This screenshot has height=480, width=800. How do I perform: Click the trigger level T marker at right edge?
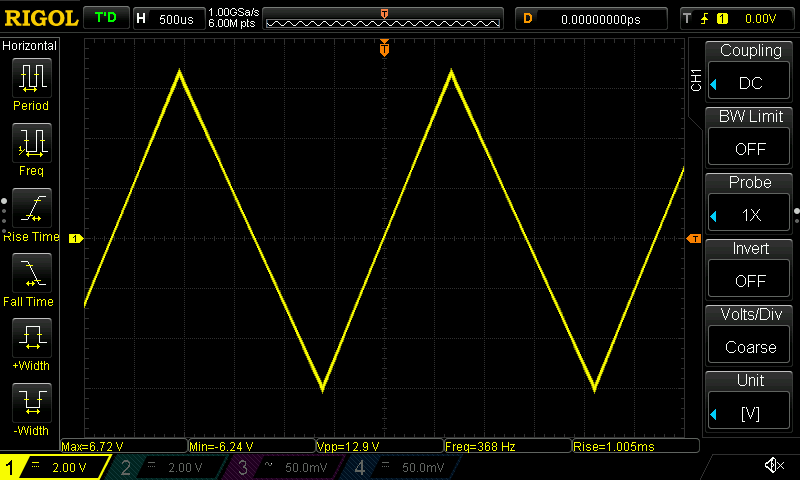coord(694,239)
